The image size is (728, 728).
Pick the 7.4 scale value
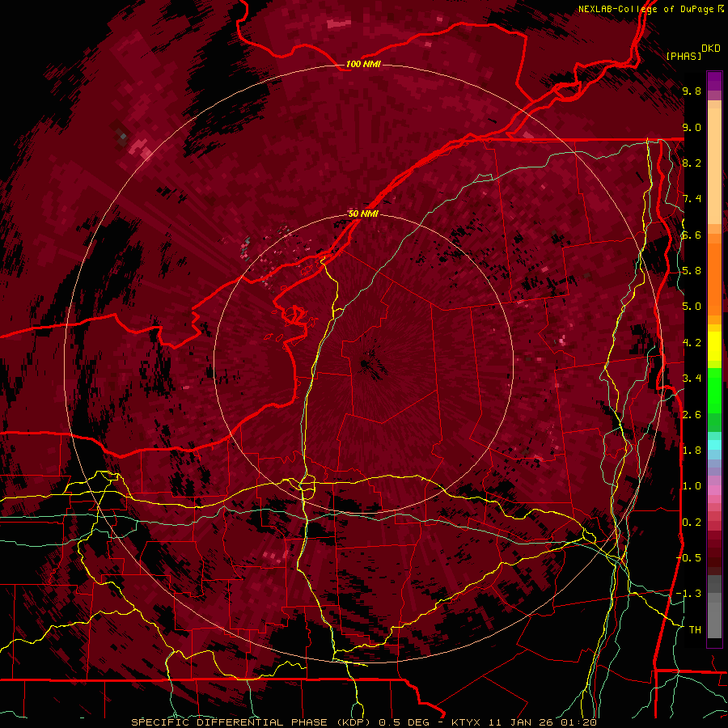coord(692,199)
